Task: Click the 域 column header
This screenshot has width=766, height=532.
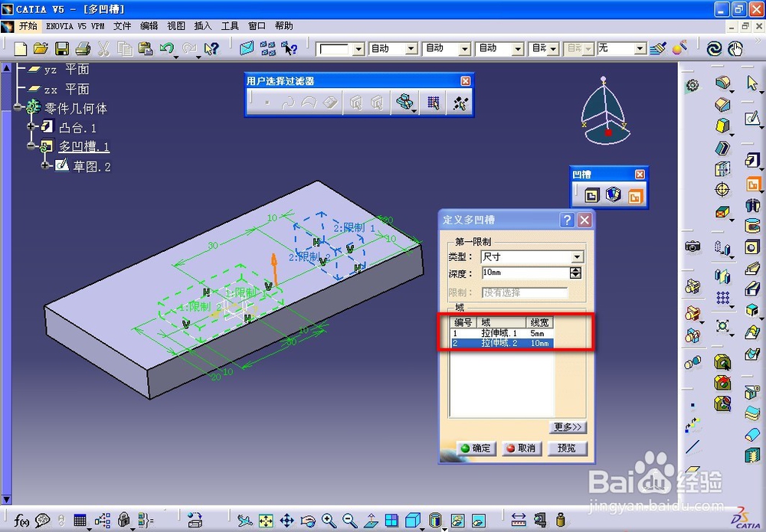Action: click(x=501, y=322)
